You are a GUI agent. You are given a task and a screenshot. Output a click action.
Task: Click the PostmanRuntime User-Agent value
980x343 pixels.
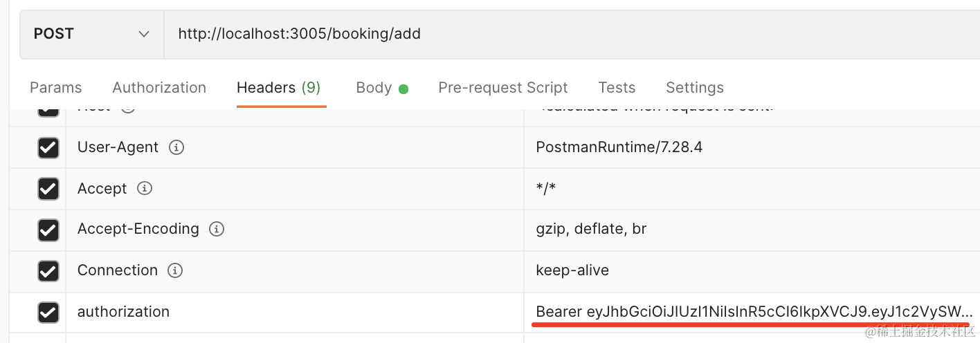click(619, 147)
